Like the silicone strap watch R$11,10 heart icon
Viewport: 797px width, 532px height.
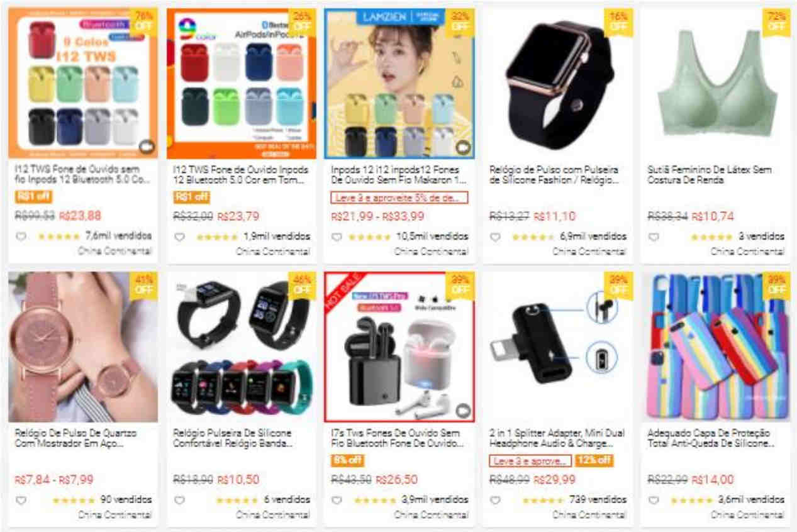pos(495,237)
